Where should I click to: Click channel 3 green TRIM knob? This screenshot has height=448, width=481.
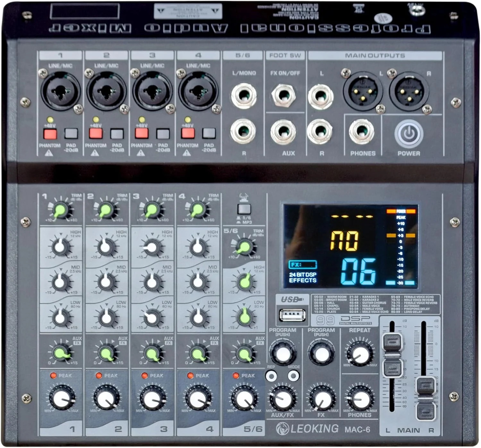pos(152,211)
